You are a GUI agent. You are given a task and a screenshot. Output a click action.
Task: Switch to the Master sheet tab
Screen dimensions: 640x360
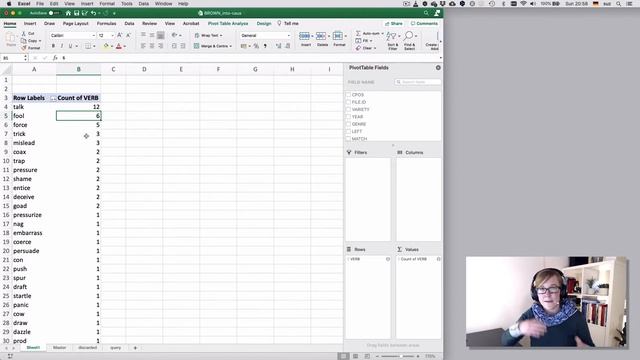click(x=59, y=348)
